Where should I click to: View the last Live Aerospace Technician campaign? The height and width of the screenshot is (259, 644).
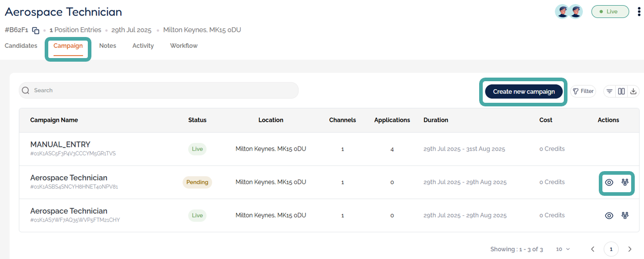[x=609, y=216]
